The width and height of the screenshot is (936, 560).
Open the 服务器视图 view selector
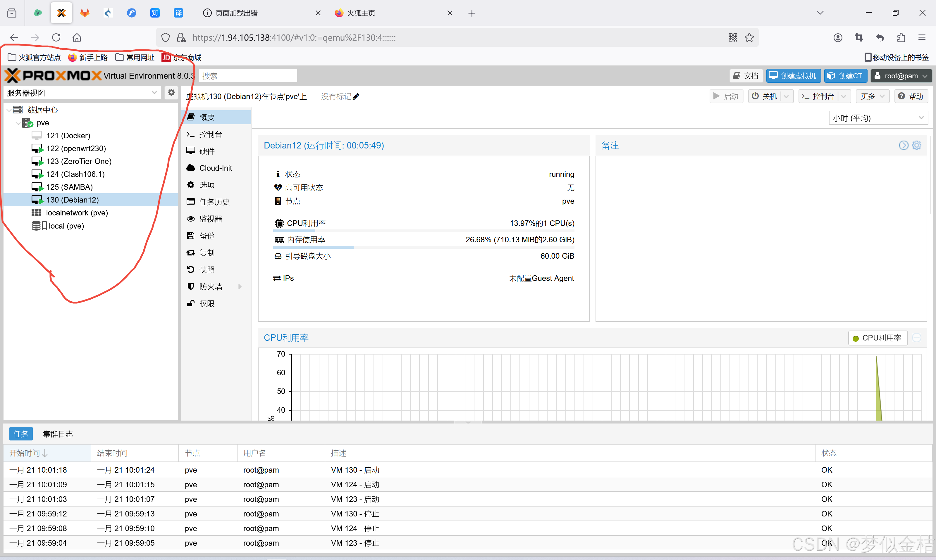coord(81,93)
